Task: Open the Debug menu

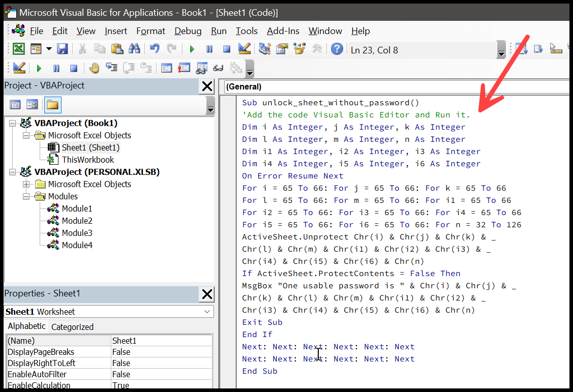Action: [x=188, y=31]
